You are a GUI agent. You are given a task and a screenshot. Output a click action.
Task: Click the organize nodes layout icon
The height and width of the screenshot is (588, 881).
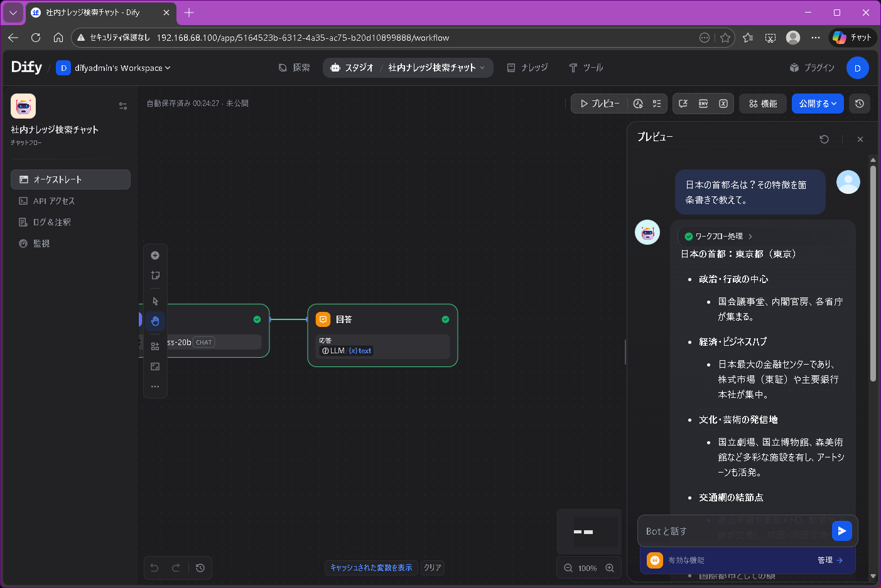[155, 345]
